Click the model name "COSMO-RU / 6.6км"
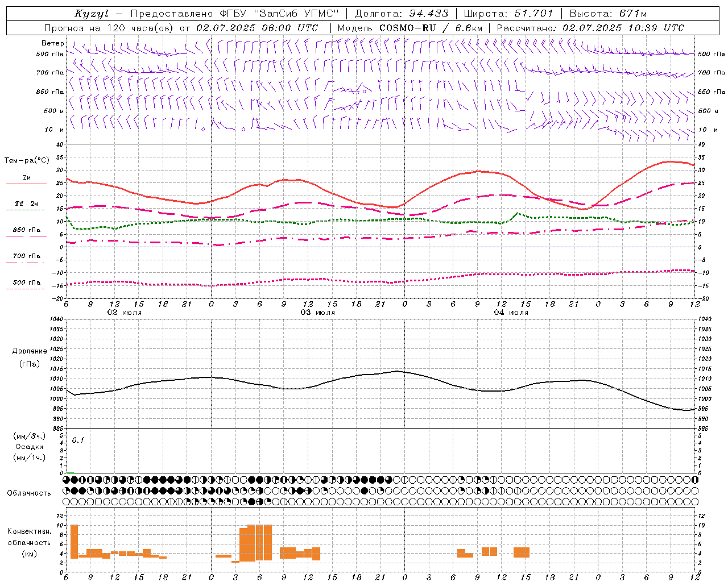Viewport: 728px width, 582px height. click(431, 28)
